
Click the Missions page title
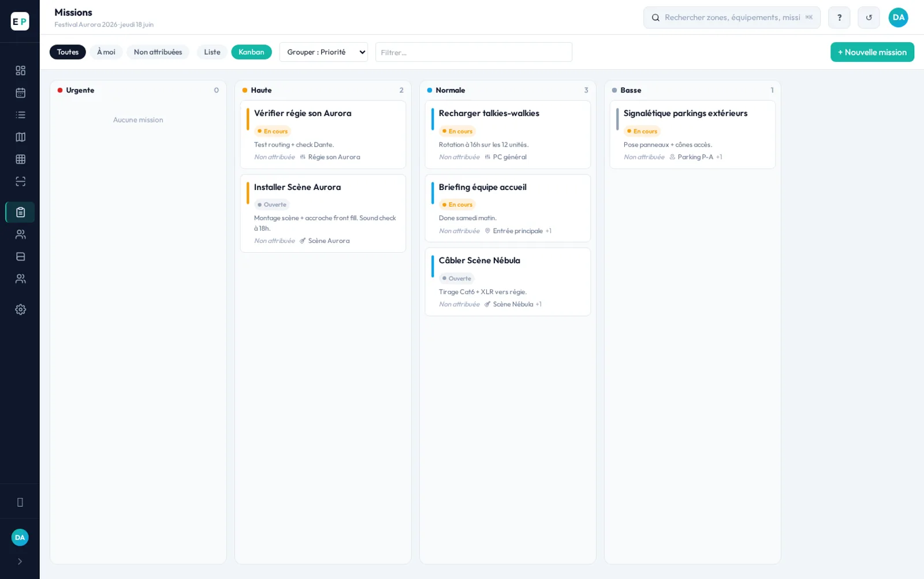click(x=73, y=12)
